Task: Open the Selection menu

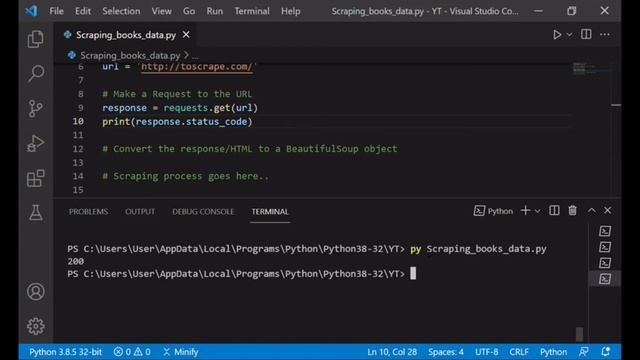Action: tap(121, 11)
